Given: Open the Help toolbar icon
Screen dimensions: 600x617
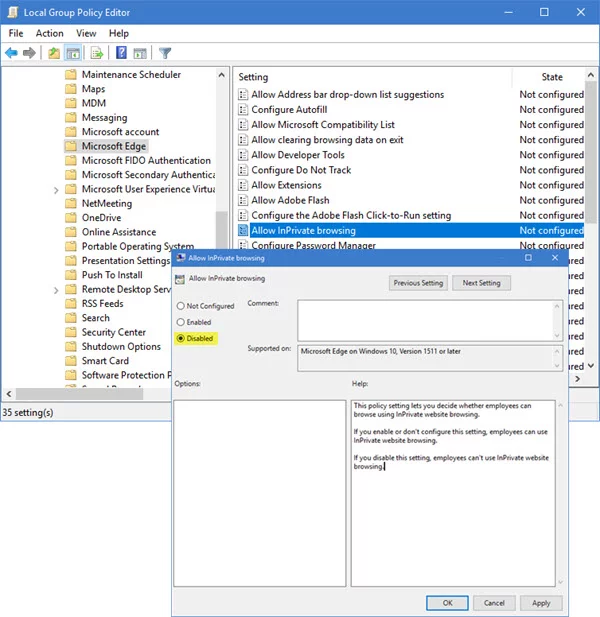Looking at the screenshot, I should (x=121, y=53).
